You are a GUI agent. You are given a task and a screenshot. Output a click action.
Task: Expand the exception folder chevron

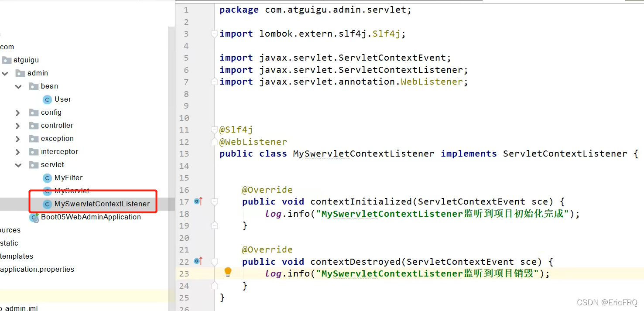pyautogui.click(x=18, y=139)
